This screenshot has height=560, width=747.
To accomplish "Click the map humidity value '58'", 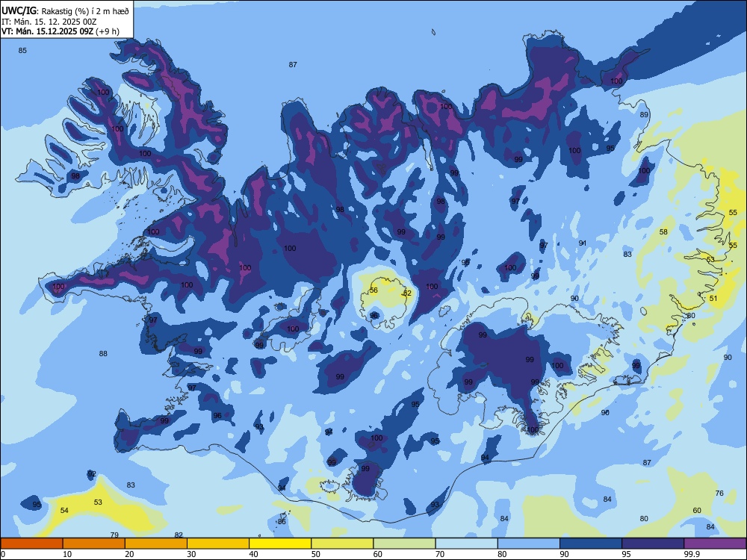I will 663,232.
